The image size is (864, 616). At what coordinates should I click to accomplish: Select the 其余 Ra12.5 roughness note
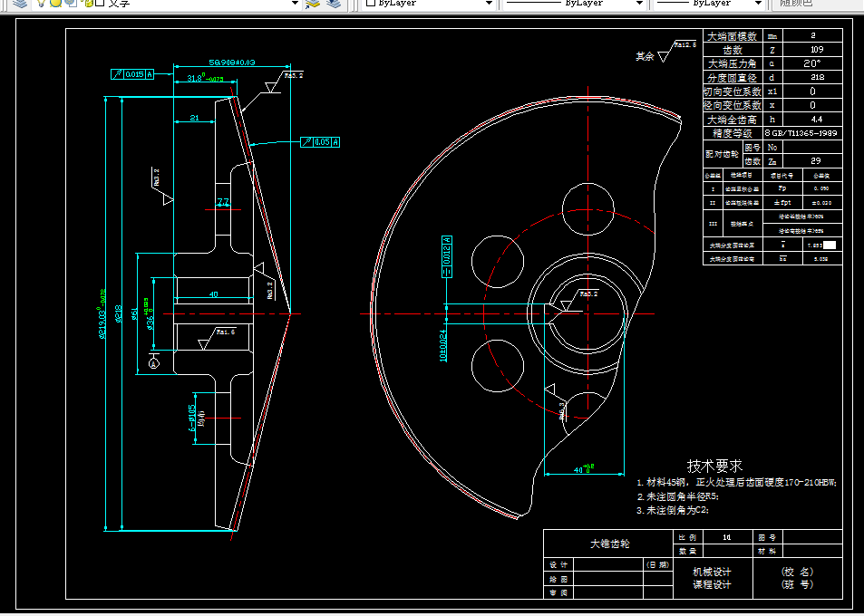coord(665,52)
